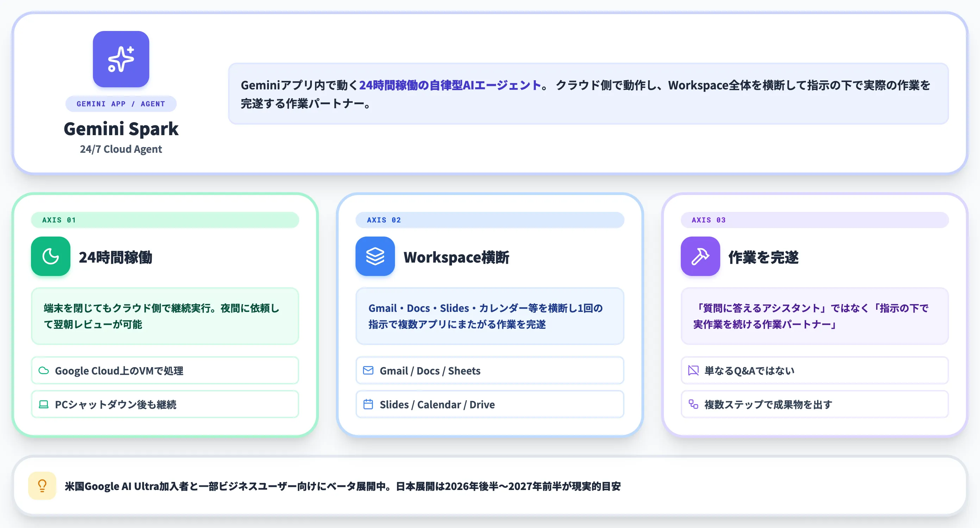Select the Gmail / Docs / Sheets row
This screenshot has width=980, height=528.
(490, 371)
